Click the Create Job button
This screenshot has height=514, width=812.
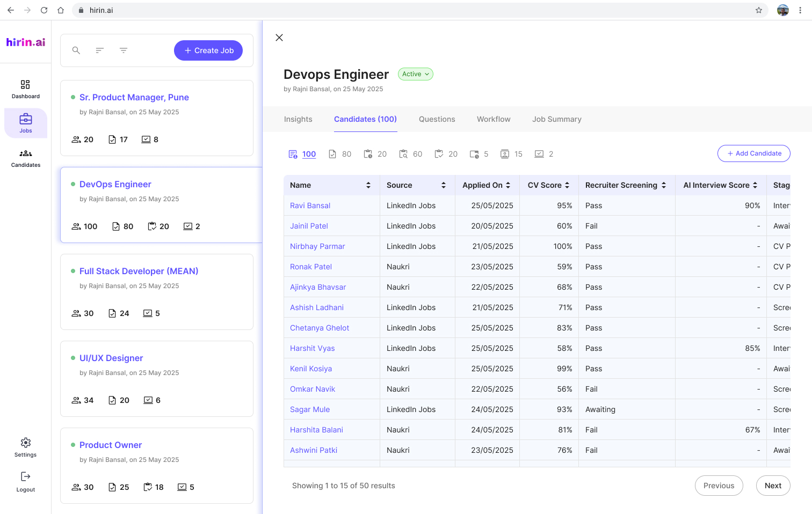pos(208,50)
